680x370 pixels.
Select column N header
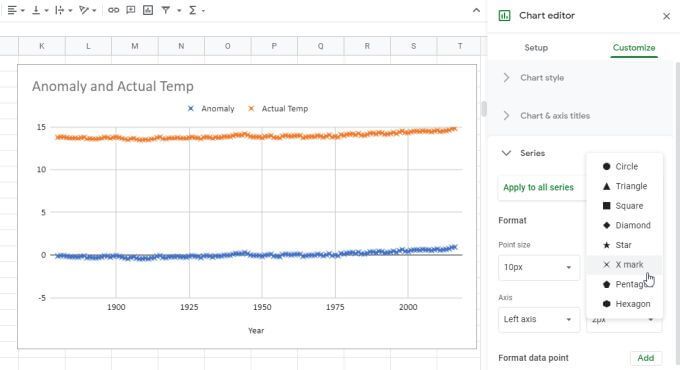click(181, 46)
